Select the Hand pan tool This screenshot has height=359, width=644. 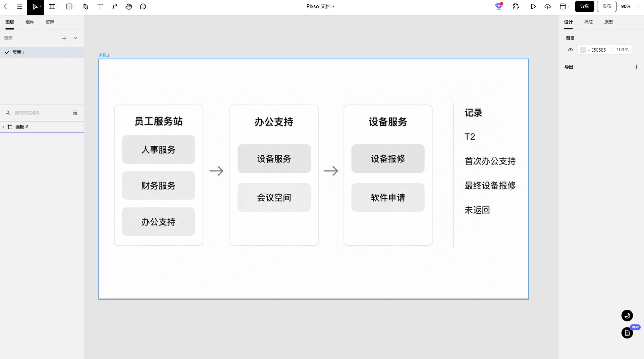129,6
